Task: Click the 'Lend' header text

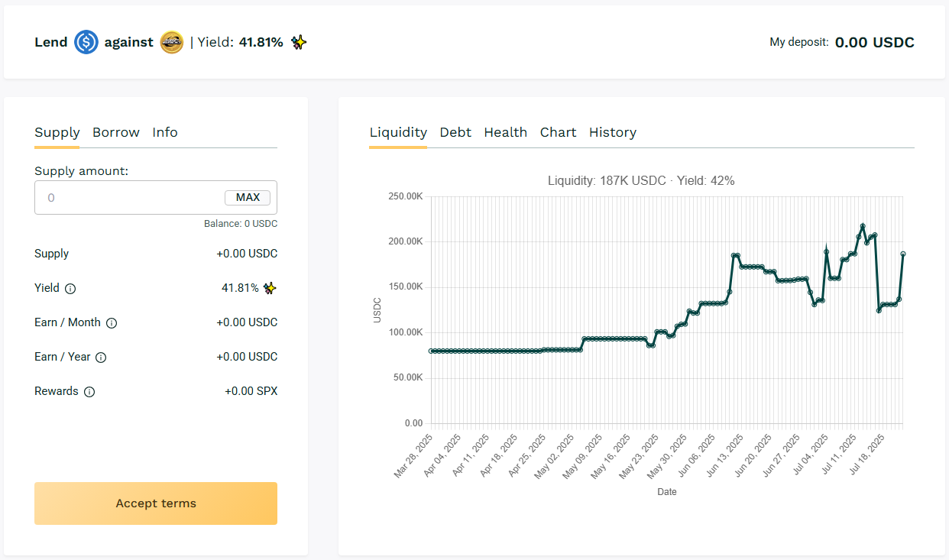Action: [51, 42]
